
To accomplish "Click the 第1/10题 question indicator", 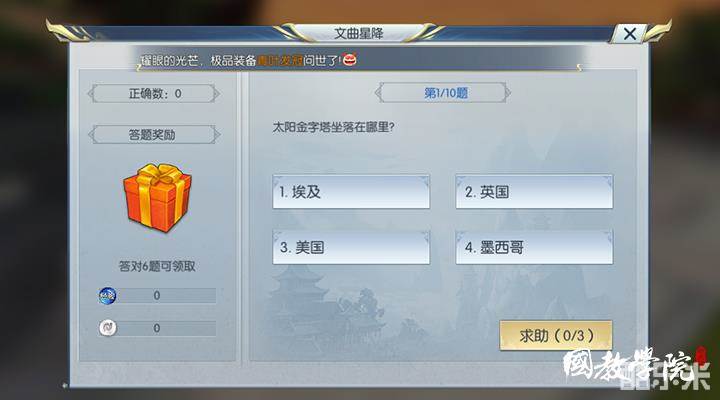I will 444,93.
